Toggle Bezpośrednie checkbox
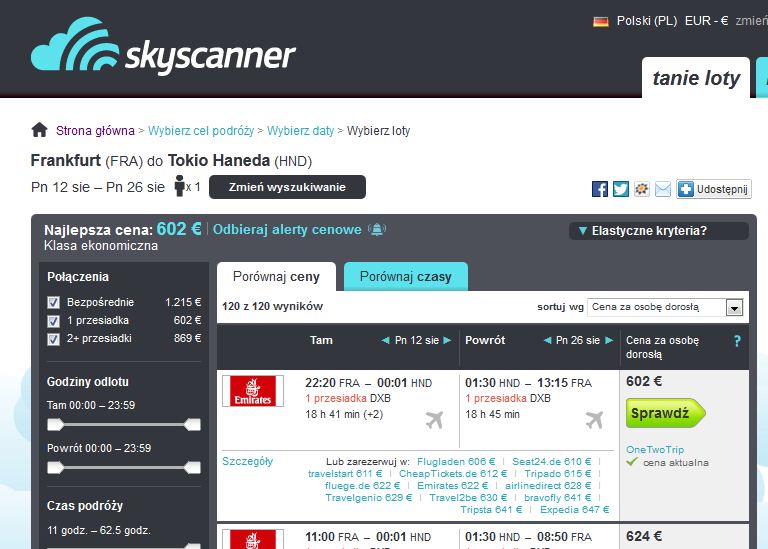Viewport: 768px width, 549px height. pyautogui.click(x=53, y=302)
